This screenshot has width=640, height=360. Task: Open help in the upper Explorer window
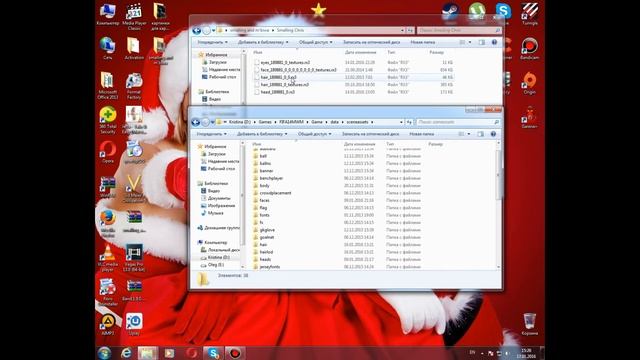494,42
